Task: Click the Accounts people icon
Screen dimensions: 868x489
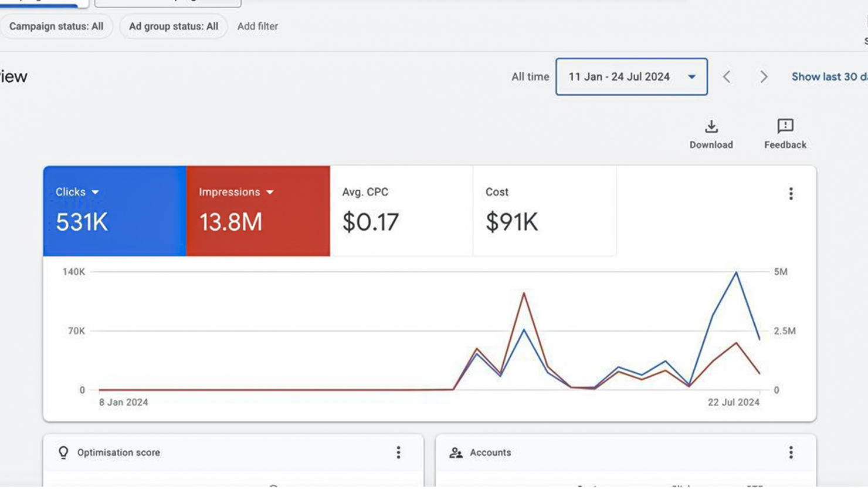Action: (x=456, y=453)
